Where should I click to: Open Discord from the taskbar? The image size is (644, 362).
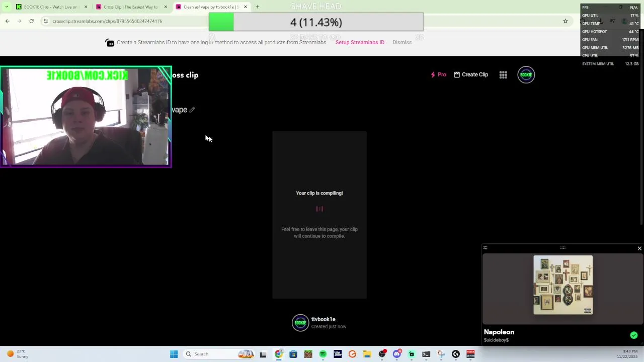pyautogui.click(x=397, y=354)
